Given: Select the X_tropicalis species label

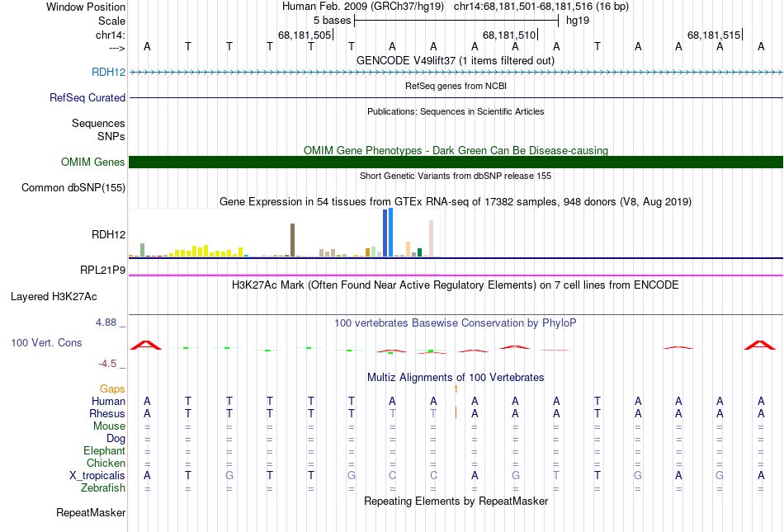Looking at the screenshot, I should pos(97,476).
